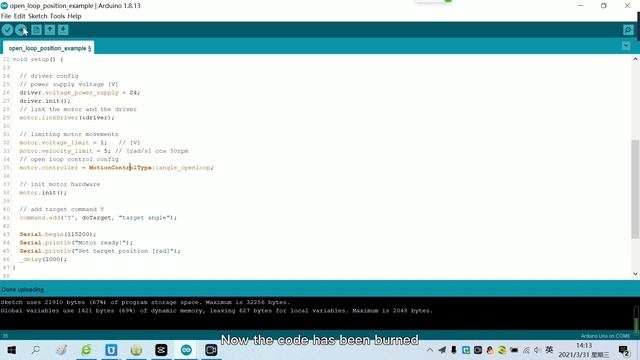The image size is (640, 360).
Task: Select the open_loop_position_example tab
Action: [x=49, y=48]
